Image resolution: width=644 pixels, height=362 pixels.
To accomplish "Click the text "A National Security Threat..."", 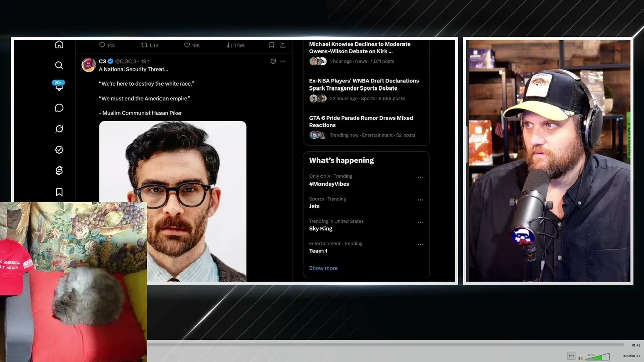I will point(133,69).
